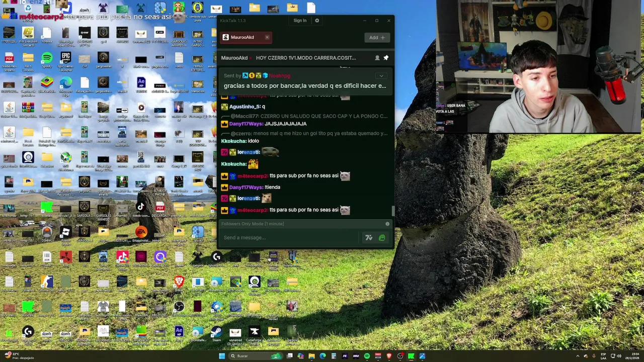This screenshot has width=644, height=362.
Task: Open Roblox Studio desktop shortcut
Action: point(66,234)
